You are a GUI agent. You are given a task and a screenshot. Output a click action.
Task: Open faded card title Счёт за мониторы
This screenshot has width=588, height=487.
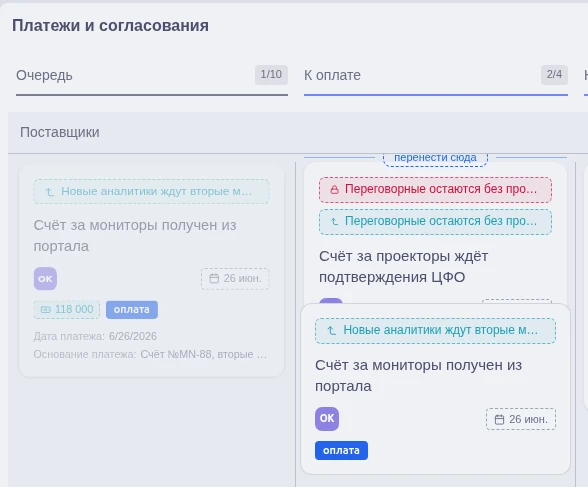135,235
